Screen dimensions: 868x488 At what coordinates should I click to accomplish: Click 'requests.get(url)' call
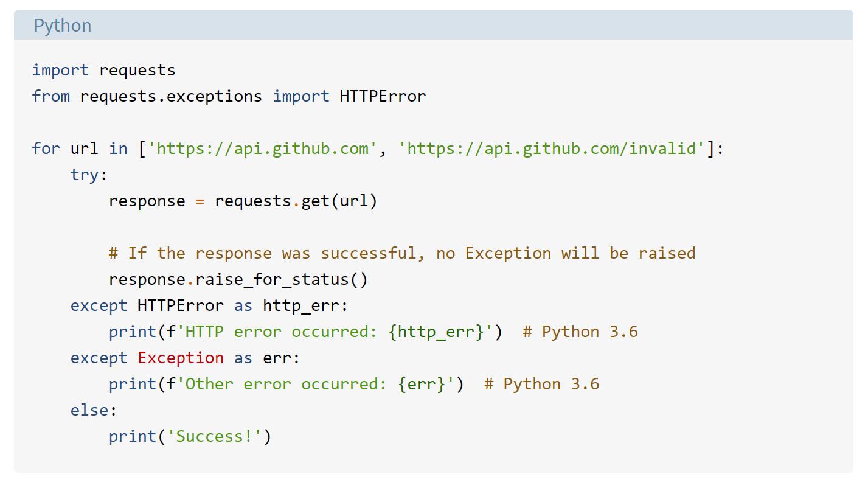(x=296, y=201)
